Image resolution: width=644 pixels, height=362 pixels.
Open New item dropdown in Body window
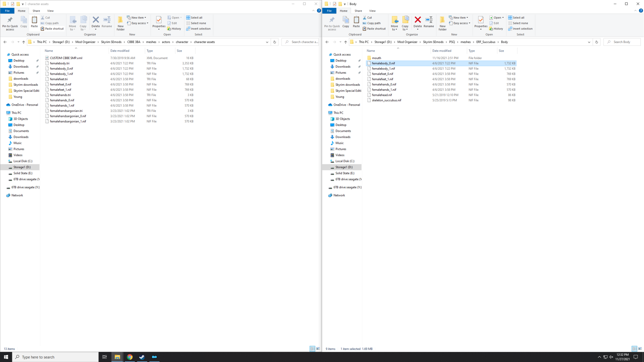[x=458, y=17]
